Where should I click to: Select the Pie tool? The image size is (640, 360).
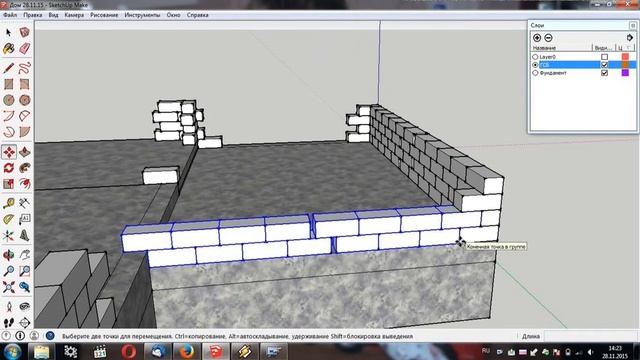[x=24, y=132]
